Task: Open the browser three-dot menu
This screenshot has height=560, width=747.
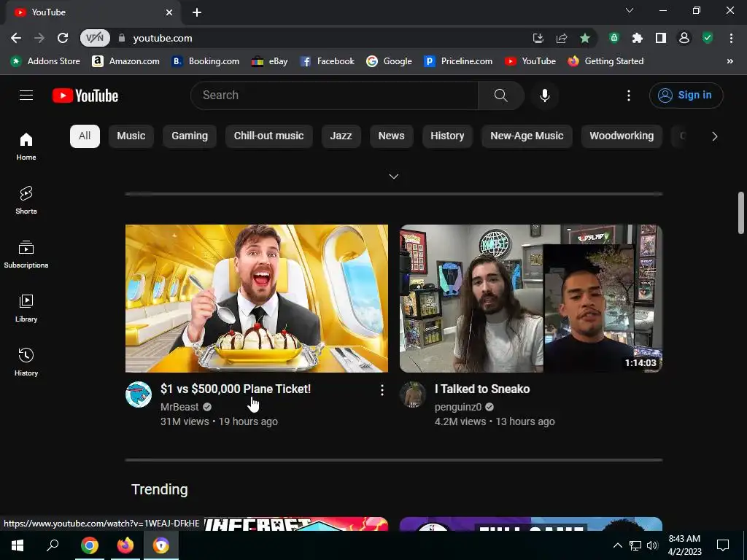Action: coord(731,38)
